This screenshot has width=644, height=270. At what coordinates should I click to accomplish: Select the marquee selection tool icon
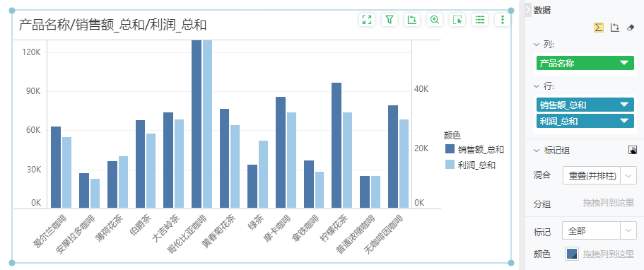tap(457, 19)
